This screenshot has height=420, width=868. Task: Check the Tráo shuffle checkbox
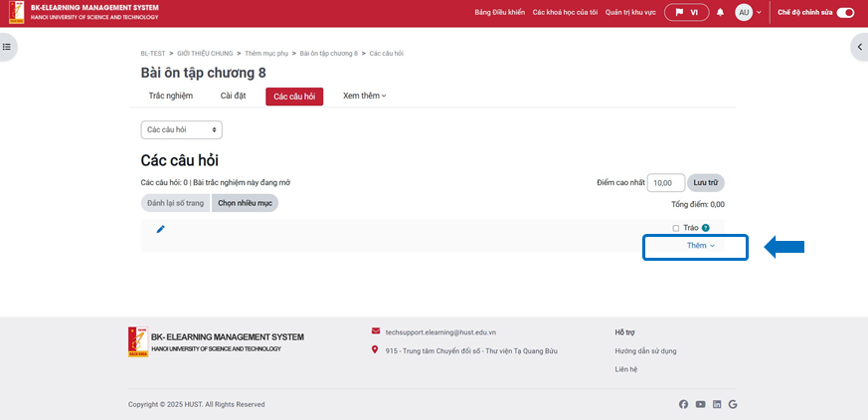point(676,228)
